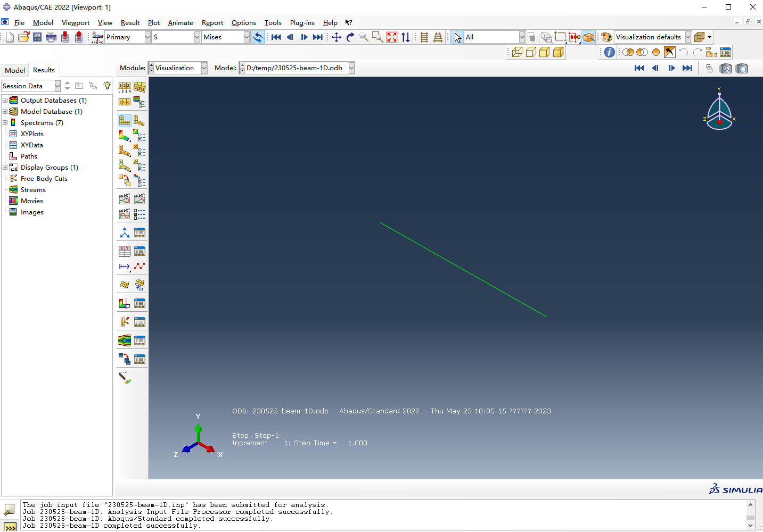
Task: Click the Plot Contours on Deformed Shape icon
Action: [124, 136]
